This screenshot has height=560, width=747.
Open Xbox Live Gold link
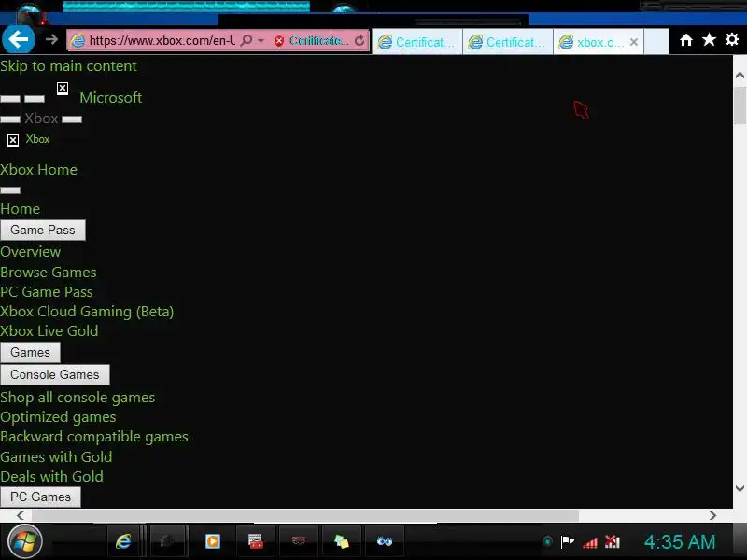[x=49, y=331]
